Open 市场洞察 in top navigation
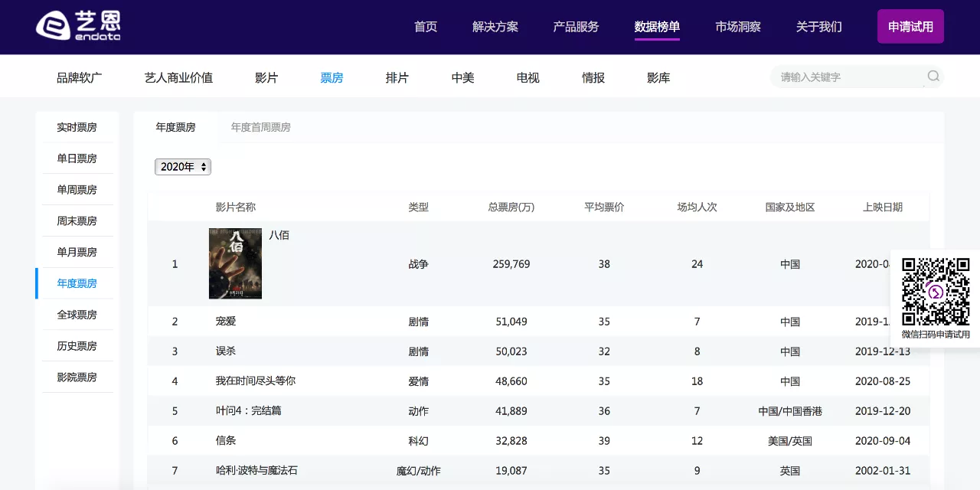 738,27
